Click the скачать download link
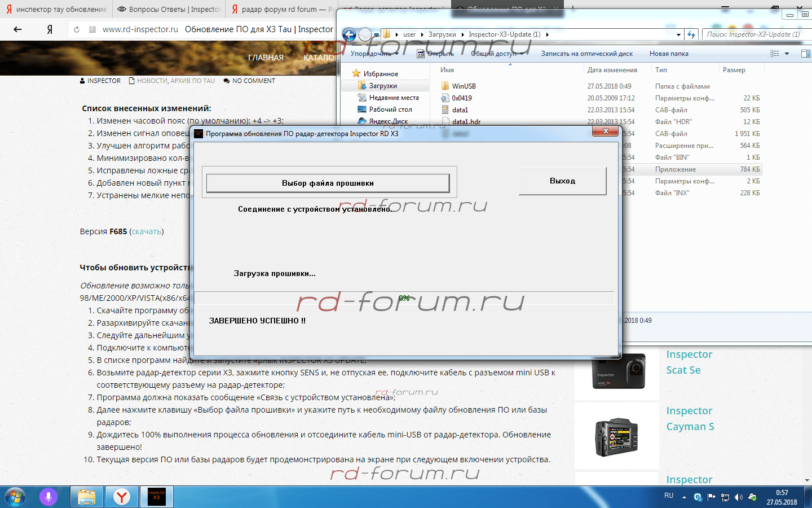812x508 pixels. pos(147,231)
